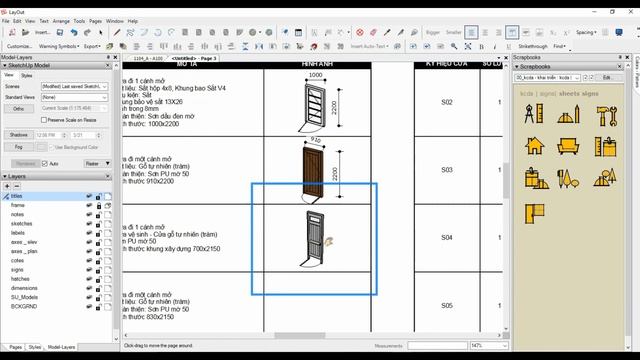Switch to the Pages tab at bottom
The image size is (640, 360).
[16, 347]
